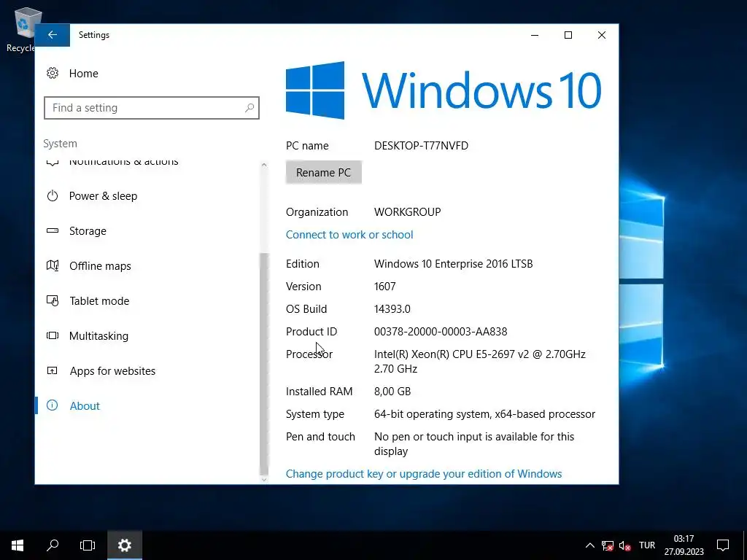
Task: Click the No pen or touch input text
Action: coord(474,444)
